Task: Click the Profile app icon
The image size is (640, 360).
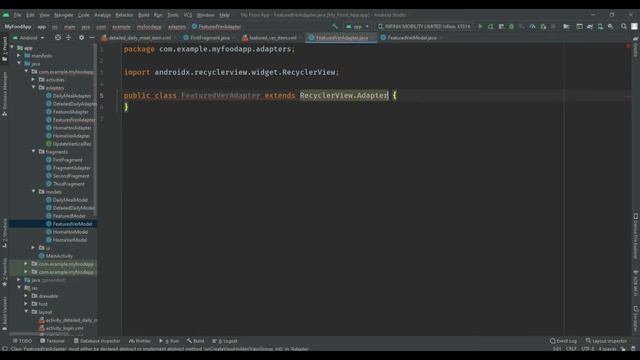Action: [532, 27]
